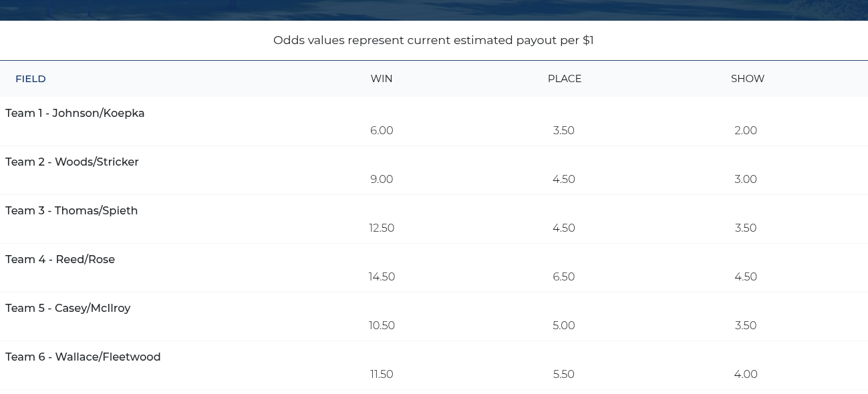Choose the 6.50 place odds for Reed/Rose
The height and width of the screenshot is (394, 868).
[564, 277]
